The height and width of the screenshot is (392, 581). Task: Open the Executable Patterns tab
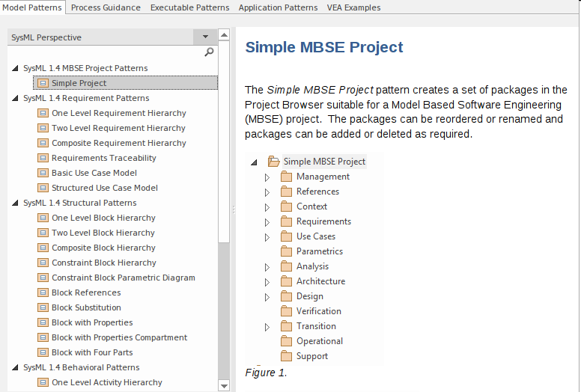189,7
